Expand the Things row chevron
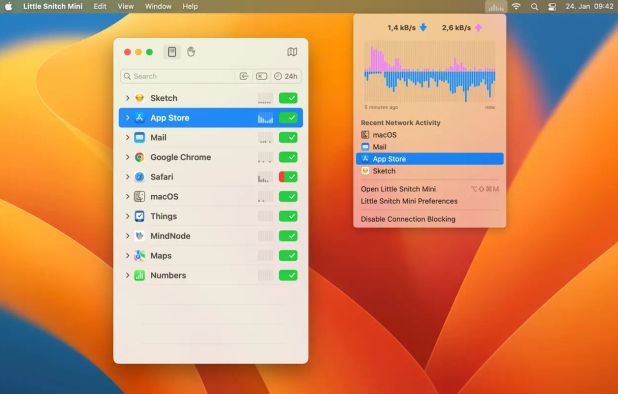 point(127,216)
